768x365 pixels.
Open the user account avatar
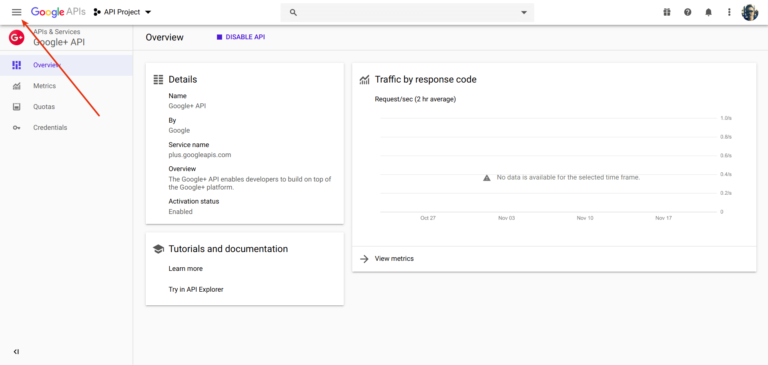pyautogui.click(x=749, y=12)
